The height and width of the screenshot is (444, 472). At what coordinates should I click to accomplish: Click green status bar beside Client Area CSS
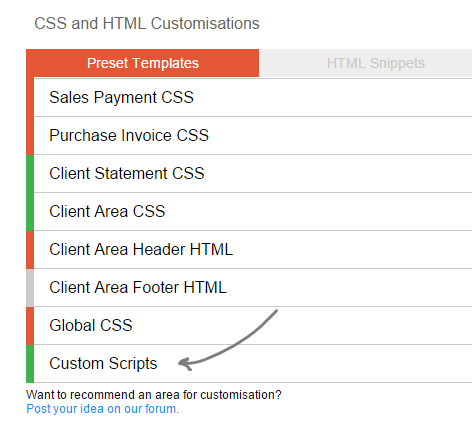point(30,212)
